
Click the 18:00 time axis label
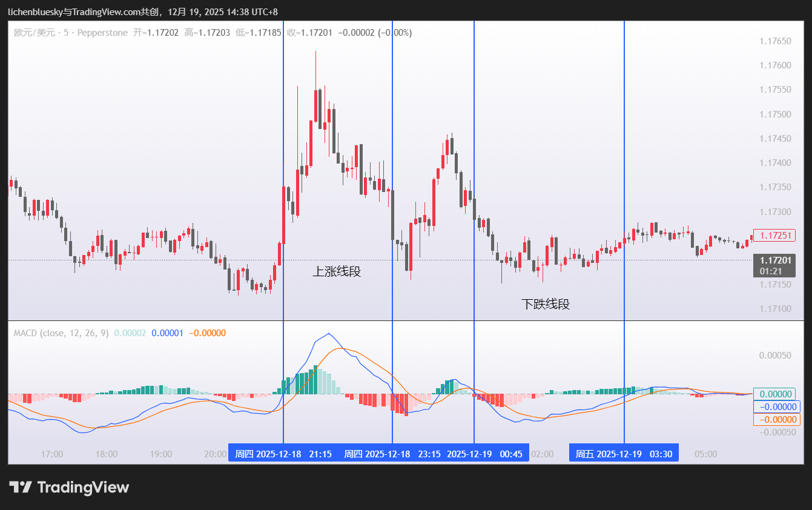click(x=107, y=454)
